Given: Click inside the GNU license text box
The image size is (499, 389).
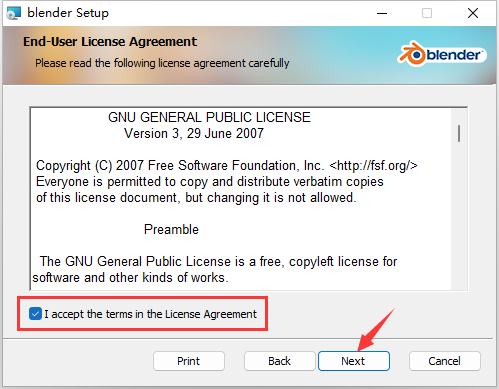Looking at the screenshot, I should click(x=241, y=199).
